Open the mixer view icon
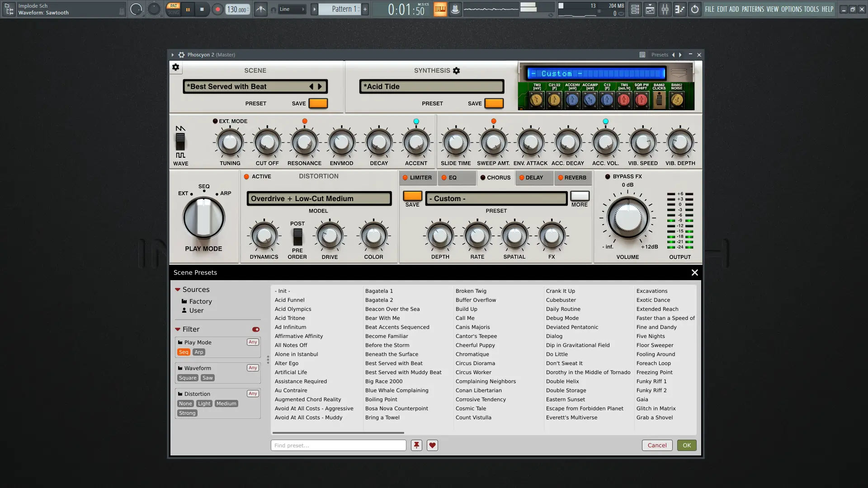868x488 pixels. pyautogui.click(x=665, y=9)
